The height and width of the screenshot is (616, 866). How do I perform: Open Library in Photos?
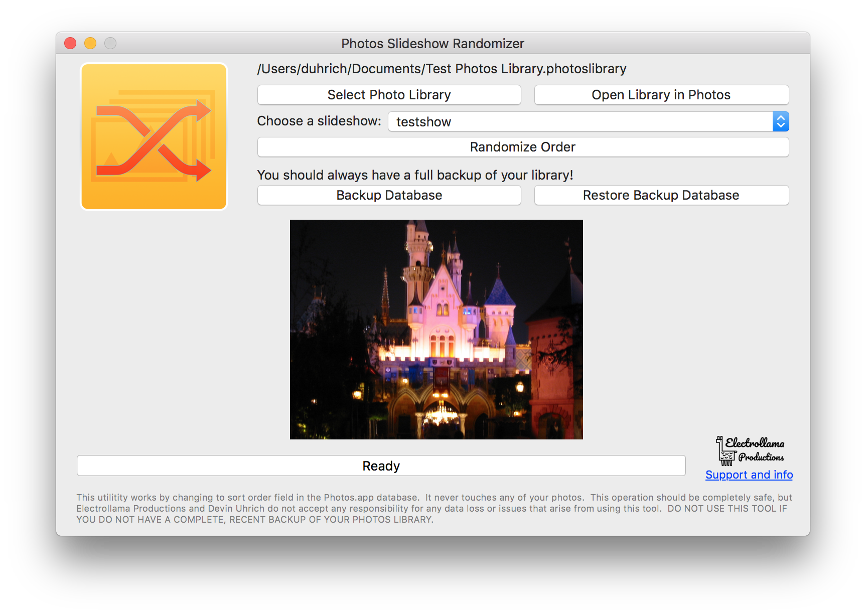pyautogui.click(x=661, y=95)
